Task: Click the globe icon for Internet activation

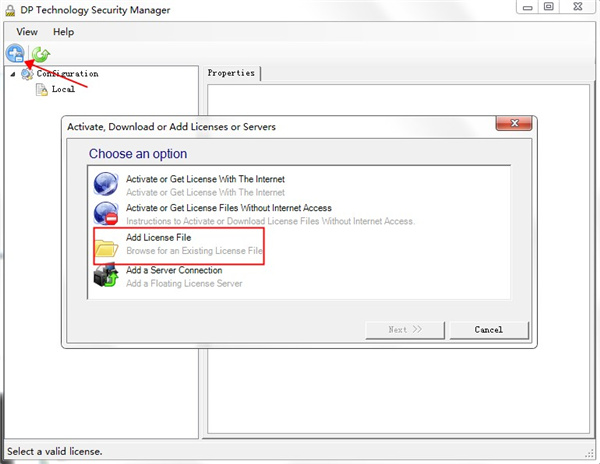Action: [x=106, y=184]
